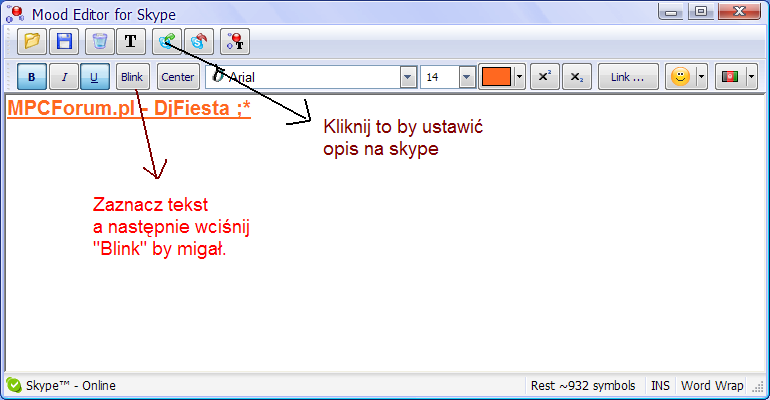Minimize the Mood Editor window

[671, 12]
